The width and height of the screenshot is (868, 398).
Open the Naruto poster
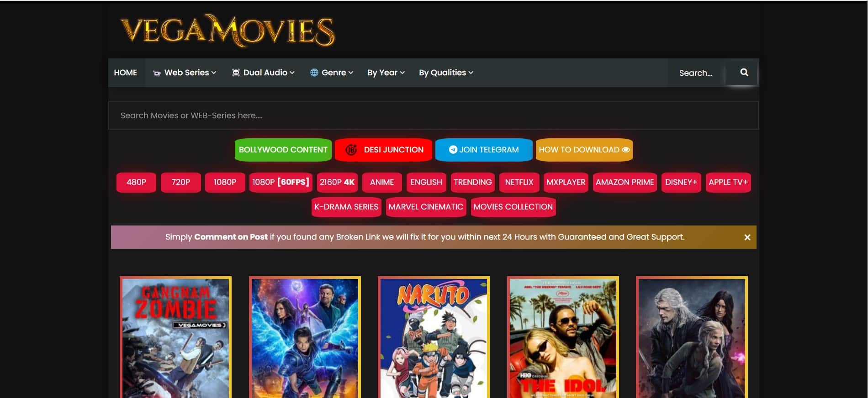click(x=434, y=337)
